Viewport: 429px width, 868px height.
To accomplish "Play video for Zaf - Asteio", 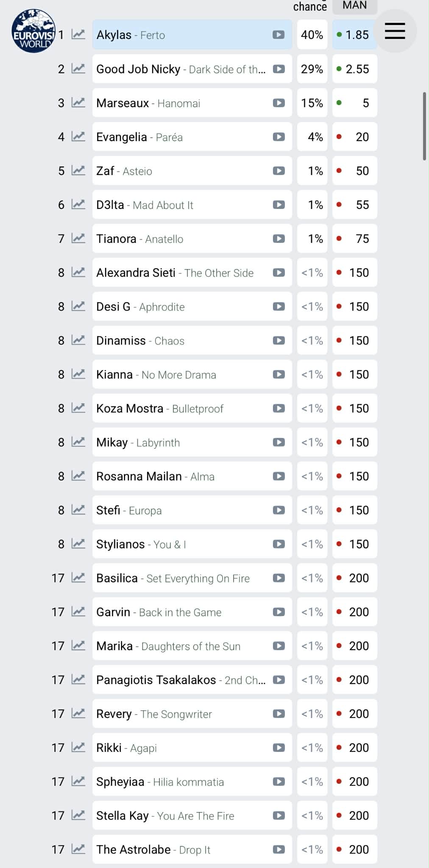I will 279,171.
